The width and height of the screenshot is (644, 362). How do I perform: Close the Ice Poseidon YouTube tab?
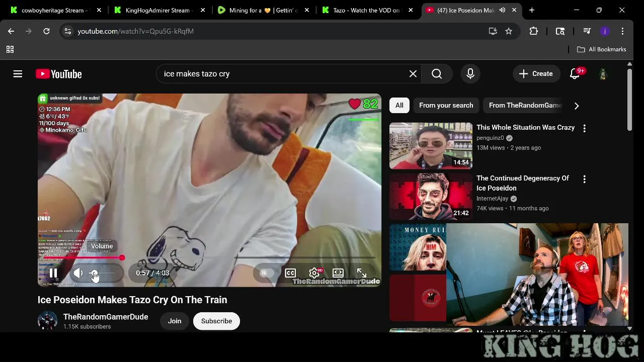(514, 10)
